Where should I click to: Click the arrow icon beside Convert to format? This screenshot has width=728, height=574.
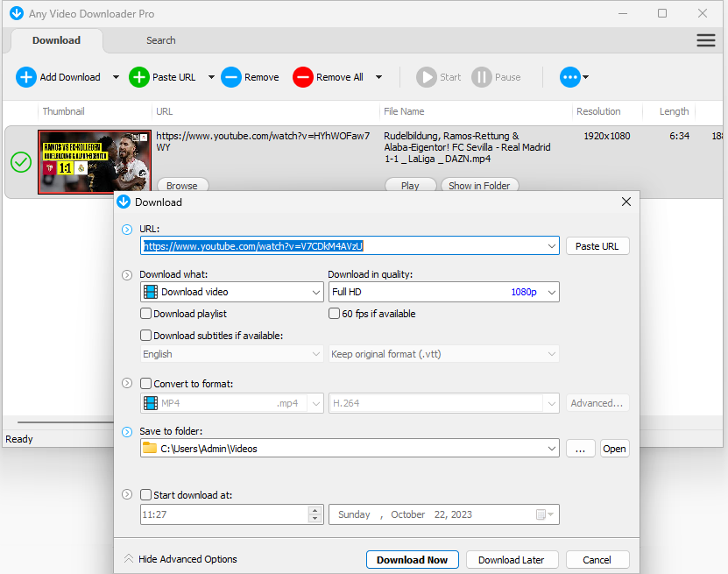click(x=127, y=383)
